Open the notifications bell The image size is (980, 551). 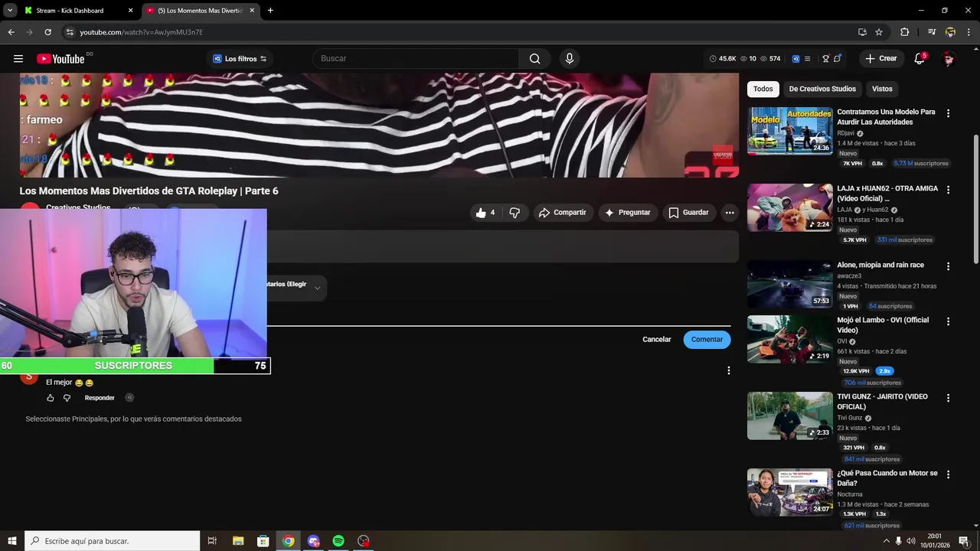(x=920, y=59)
